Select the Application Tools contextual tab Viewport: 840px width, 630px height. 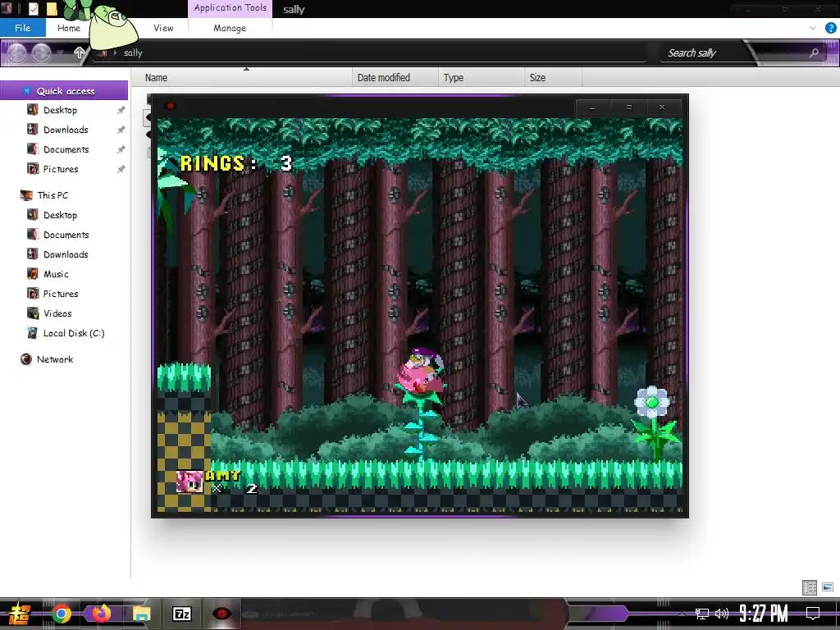tap(230, 8)
